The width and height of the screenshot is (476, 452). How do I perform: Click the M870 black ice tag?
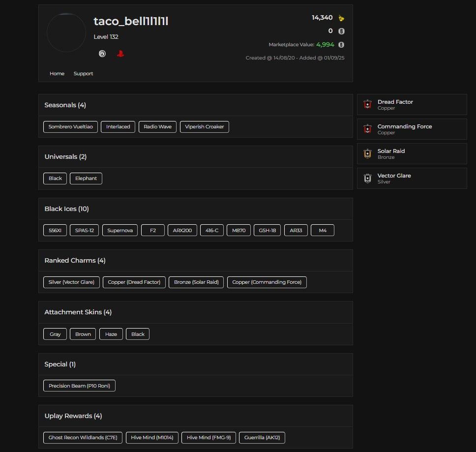click(238, 230)
